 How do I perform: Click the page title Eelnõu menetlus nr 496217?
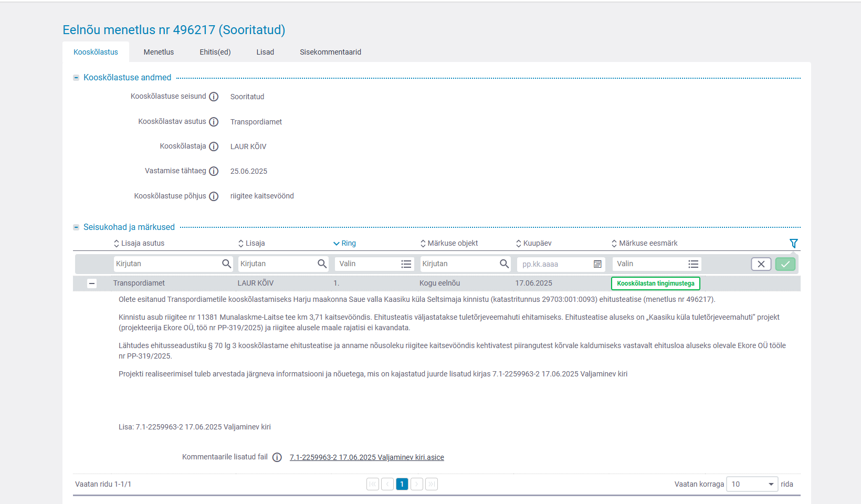click(x=174, y=30)
